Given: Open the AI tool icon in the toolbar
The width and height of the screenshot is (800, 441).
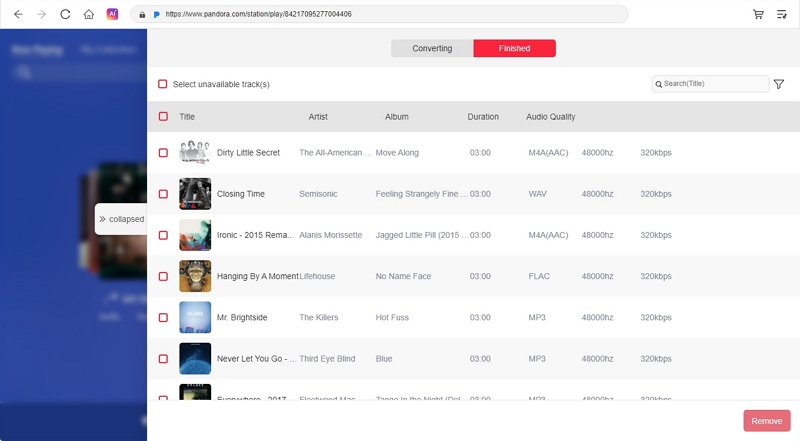Looking at the screenshot, I should coord(112,14).
